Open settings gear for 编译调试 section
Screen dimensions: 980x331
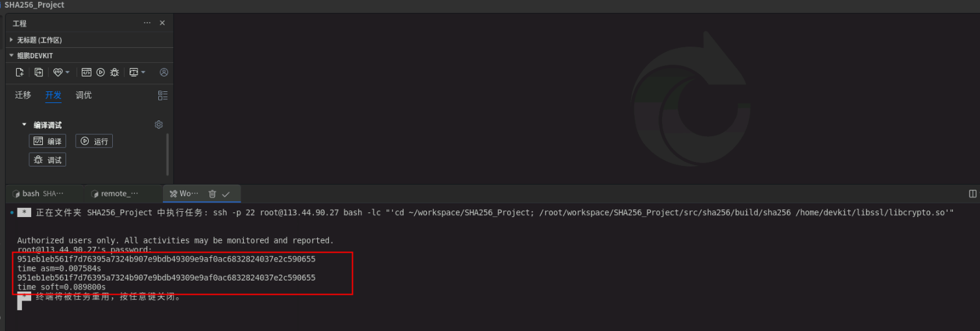159,125
